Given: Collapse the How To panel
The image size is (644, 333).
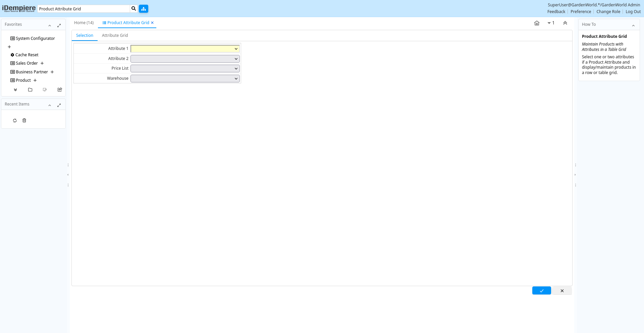Looking at the screenshot, I should (x=633, y=25).
